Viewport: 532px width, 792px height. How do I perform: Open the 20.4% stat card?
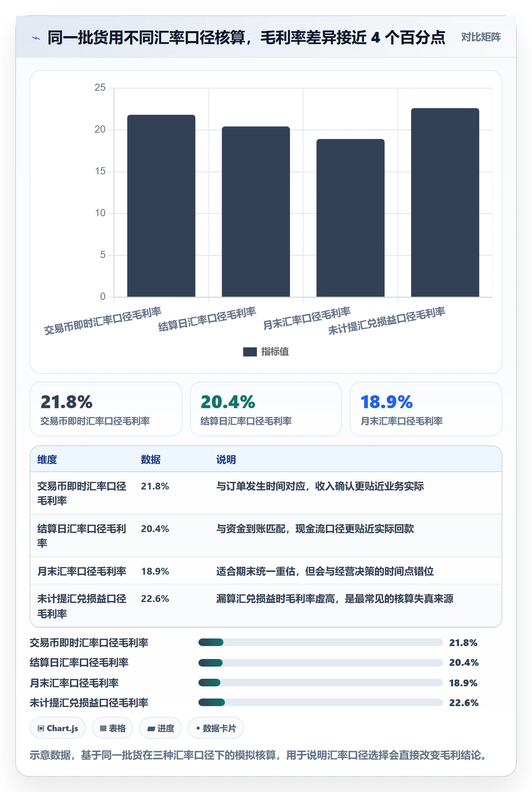coord(266,409)
